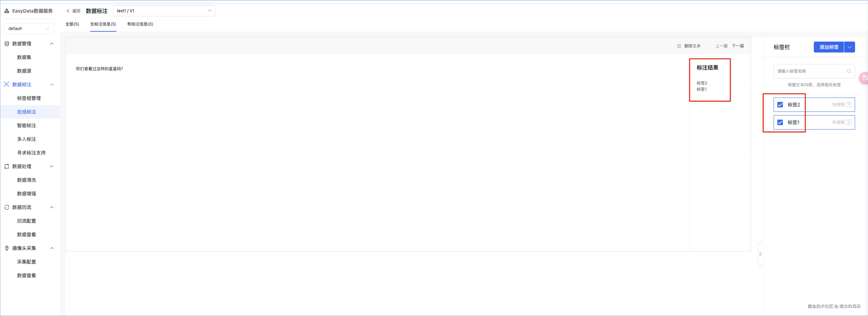Uncheck the 标签2 checkbox
868x316 pixels.
pyautogui.click(x=780, y=105)
